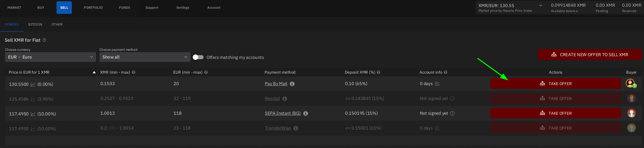Click info icon beside SEPA Instant (BG)
The image size is (644, 148).
pos(306,113)
